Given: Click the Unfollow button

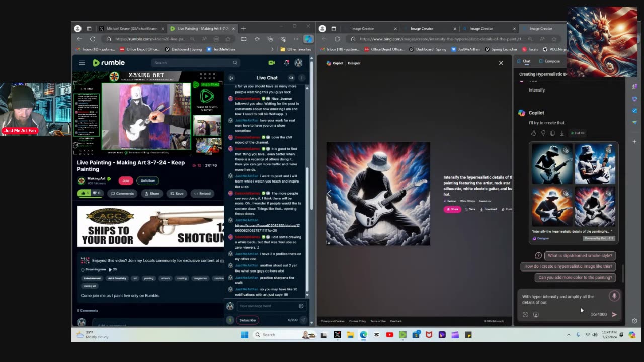Looking at the screenshot, I should tap(148, 180).
